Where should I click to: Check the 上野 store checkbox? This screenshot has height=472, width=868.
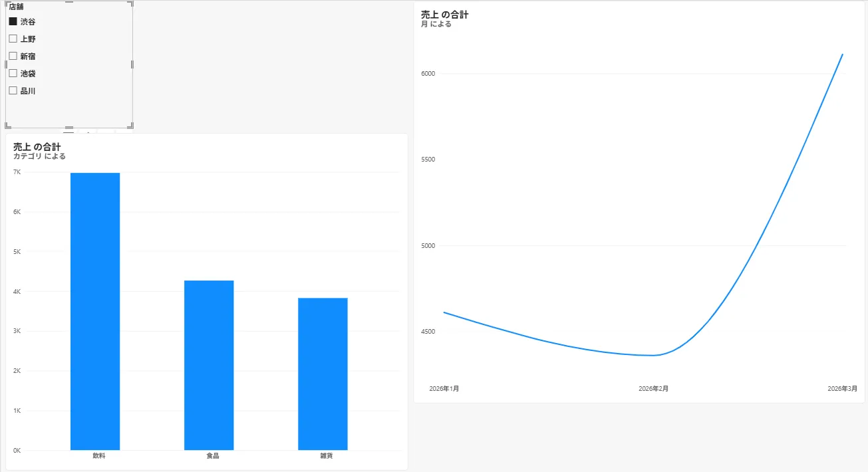point(13,39)
